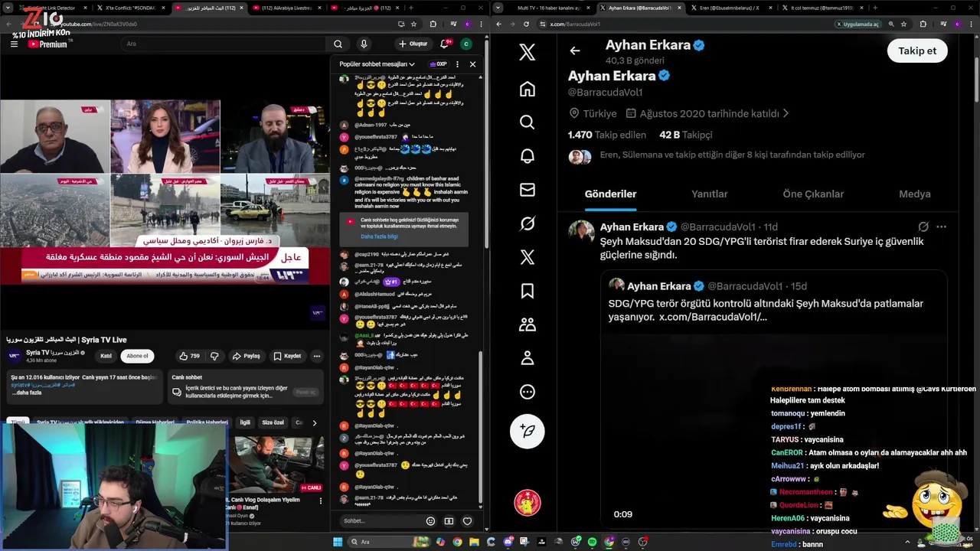Open right Chrome window tab search dropdown
The image size is (980, 551).
(x=498, y=8)
